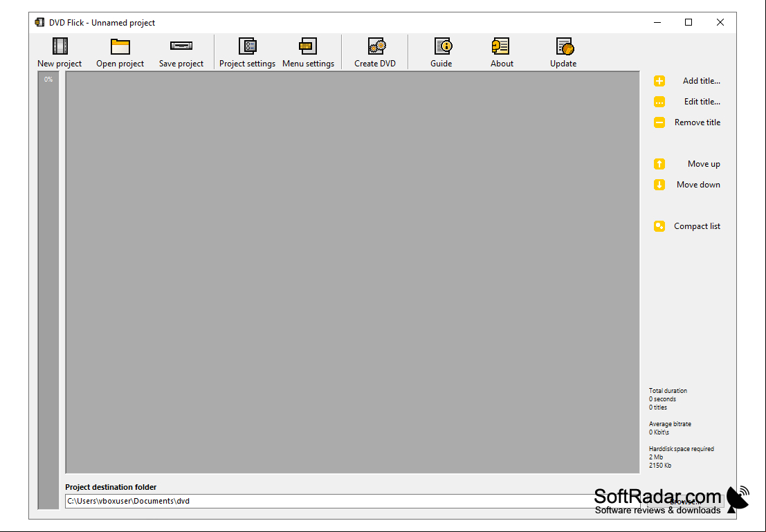Toggle Compact list view
Screen dimensions: 766x532
pyautogui.click(x=687, y=226)
